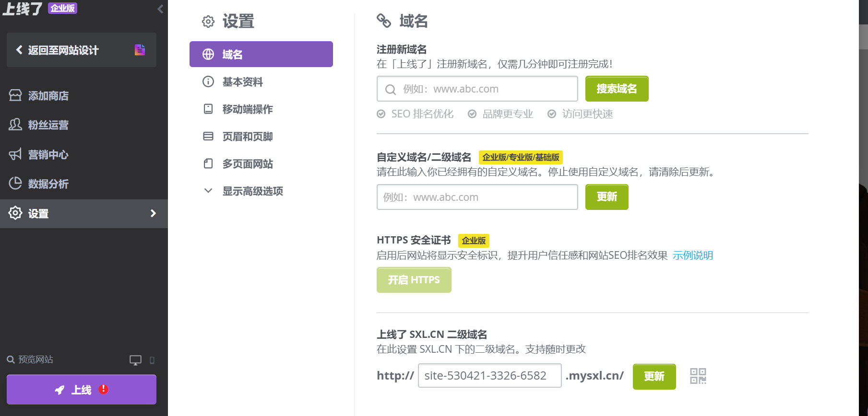Viewport: 868px width, 416px height.
Task: Click the QR code icon beside mysxl.cn
Action: click(698, 376)
